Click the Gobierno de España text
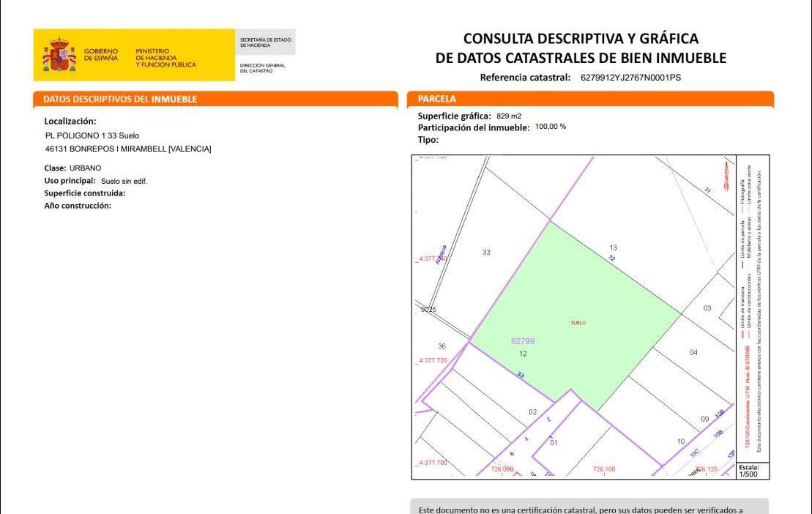 tap(101, 54)
